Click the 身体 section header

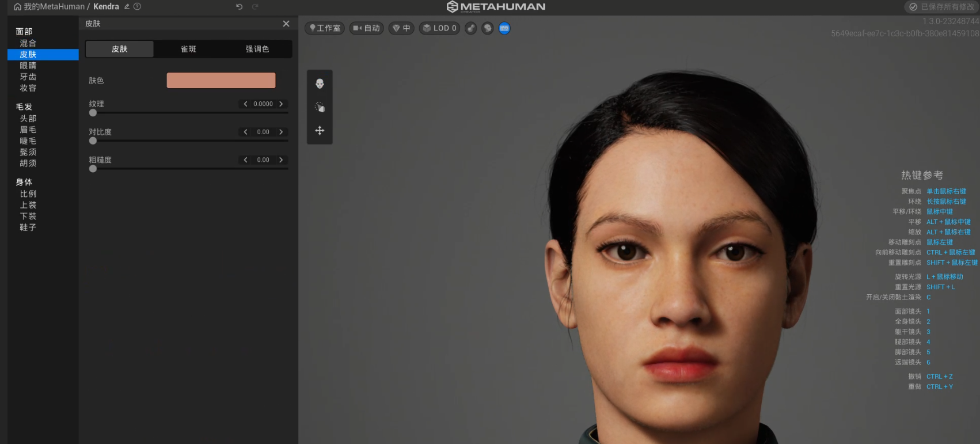[24, 183]
